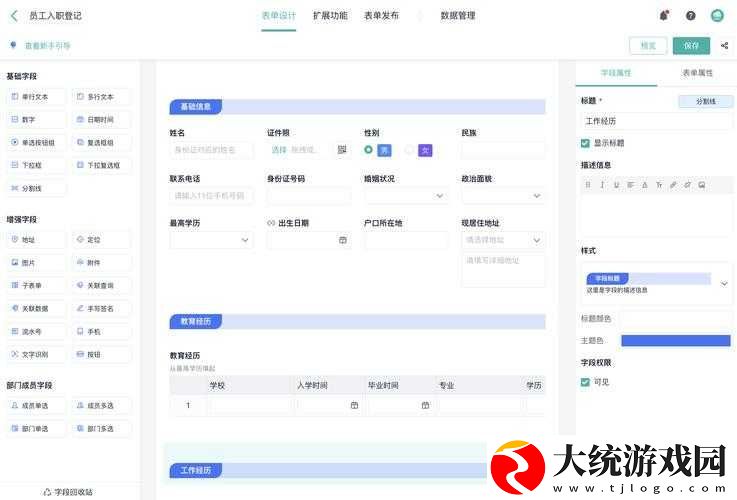The image size is (737, 500).
Task: Add a 下拉框 field
Action: 36,165
